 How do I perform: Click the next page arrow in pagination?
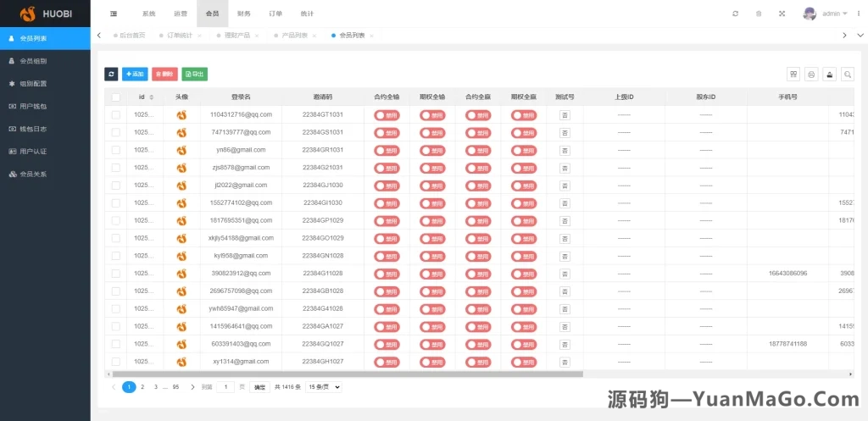[x=192, y=387]
